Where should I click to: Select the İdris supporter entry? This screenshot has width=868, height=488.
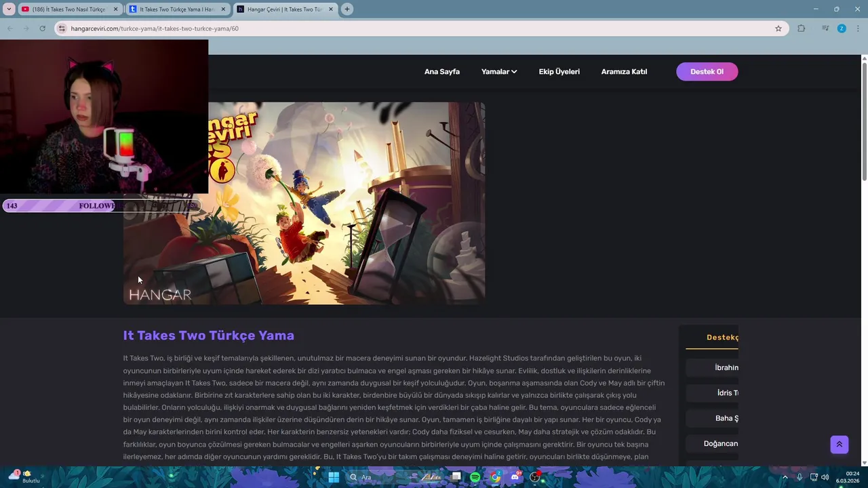tap(712, 393)
